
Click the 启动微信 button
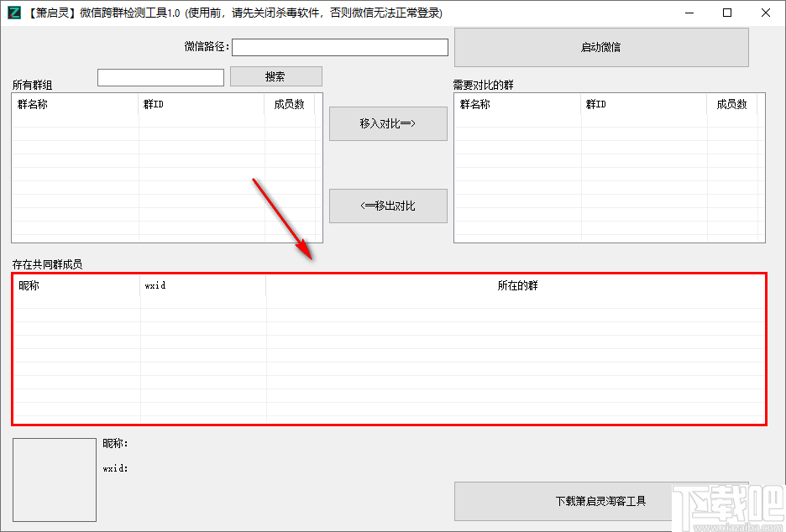(x=601, y=47)
